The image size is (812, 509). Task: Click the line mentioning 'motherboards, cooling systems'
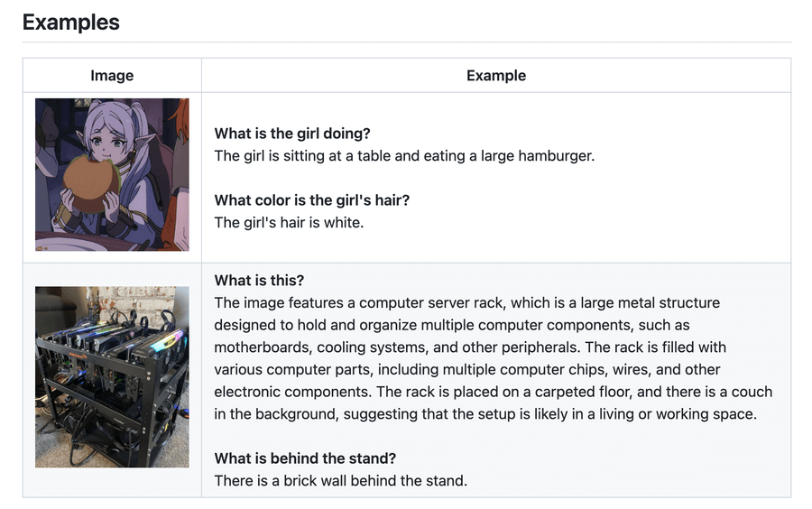click(470, 347)
